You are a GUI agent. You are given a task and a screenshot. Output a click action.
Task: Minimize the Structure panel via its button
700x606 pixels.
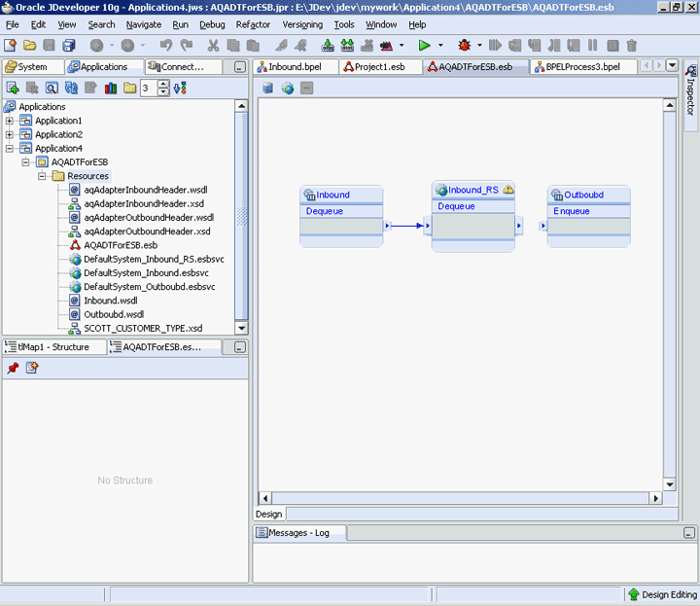240,347
